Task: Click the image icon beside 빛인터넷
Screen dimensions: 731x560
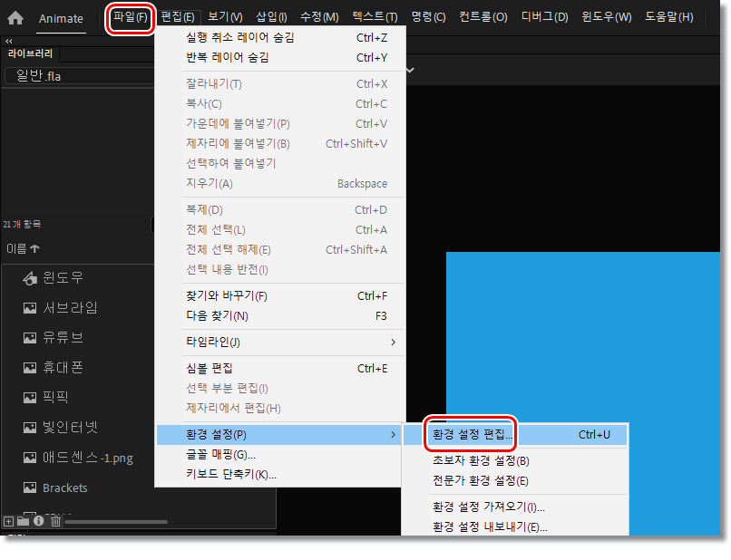Action: click(30, 427)
